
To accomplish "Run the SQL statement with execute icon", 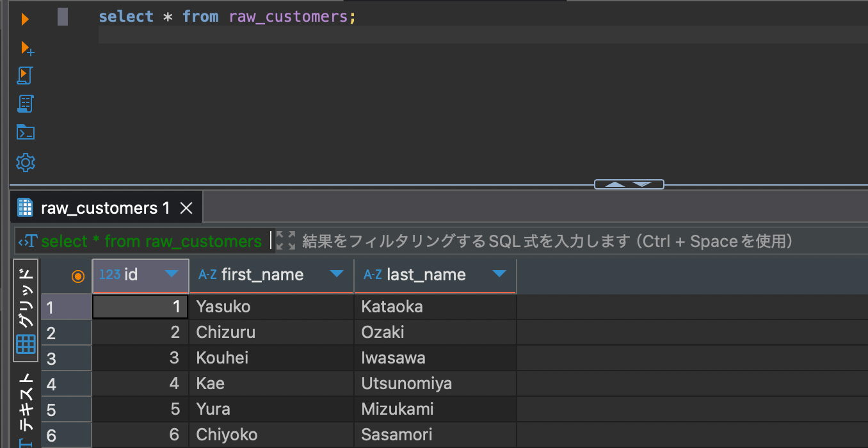I will (x=25, y=19).
